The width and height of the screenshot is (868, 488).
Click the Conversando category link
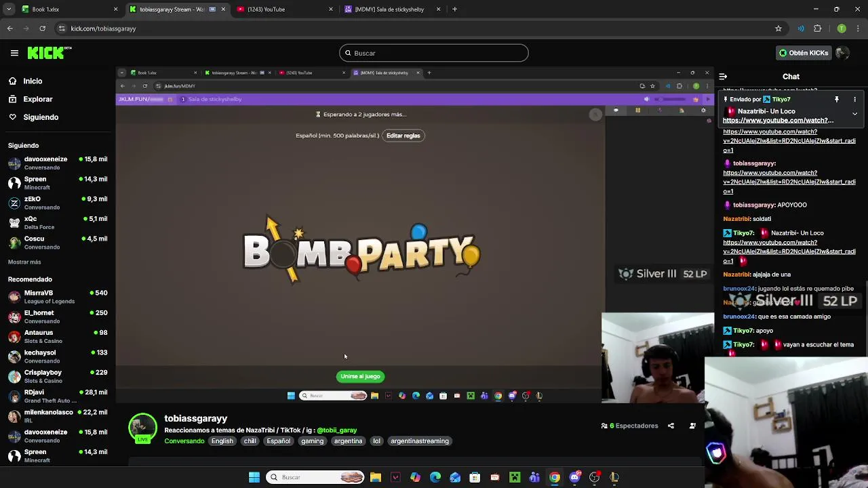click(184, 441)
